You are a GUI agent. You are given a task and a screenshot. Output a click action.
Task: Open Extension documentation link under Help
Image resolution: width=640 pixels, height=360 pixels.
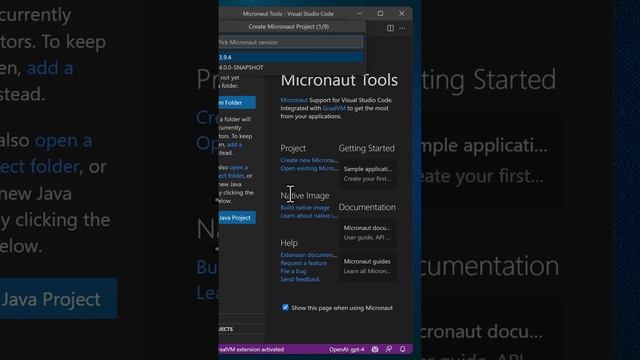[309, 255]
